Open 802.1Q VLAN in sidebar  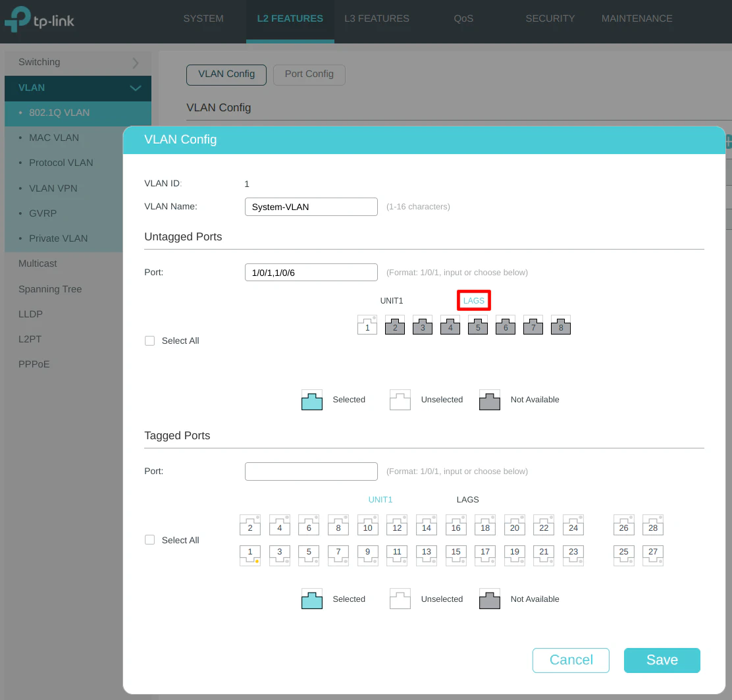point(78,113)
